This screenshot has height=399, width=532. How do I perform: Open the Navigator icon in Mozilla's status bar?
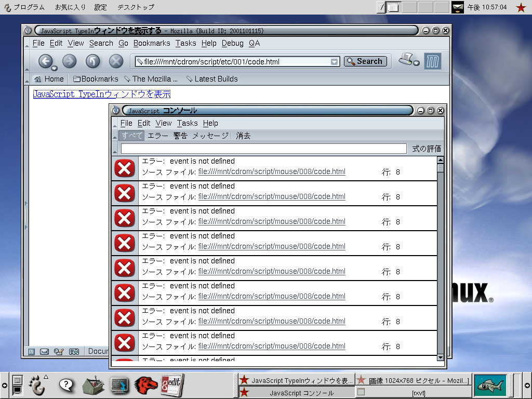[x=31, y=352]
